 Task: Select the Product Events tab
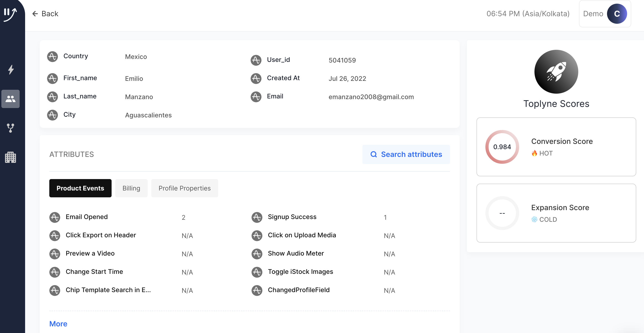click(x=80, y=188)
